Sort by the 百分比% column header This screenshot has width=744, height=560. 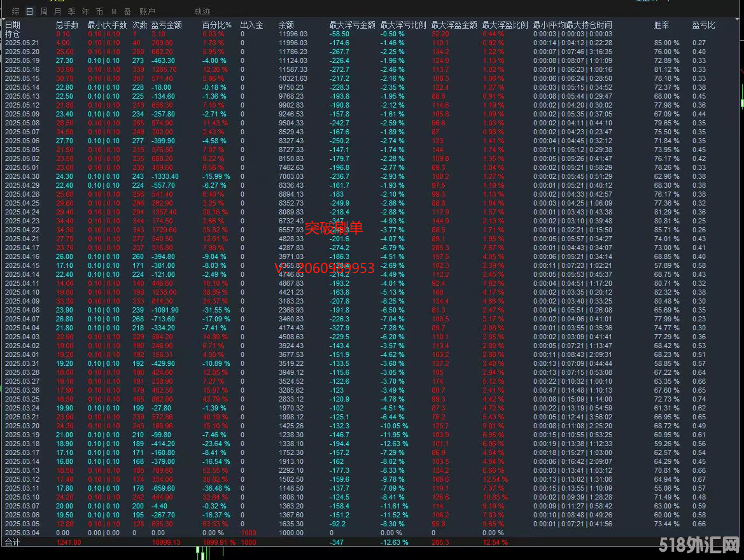pos(217,25)
